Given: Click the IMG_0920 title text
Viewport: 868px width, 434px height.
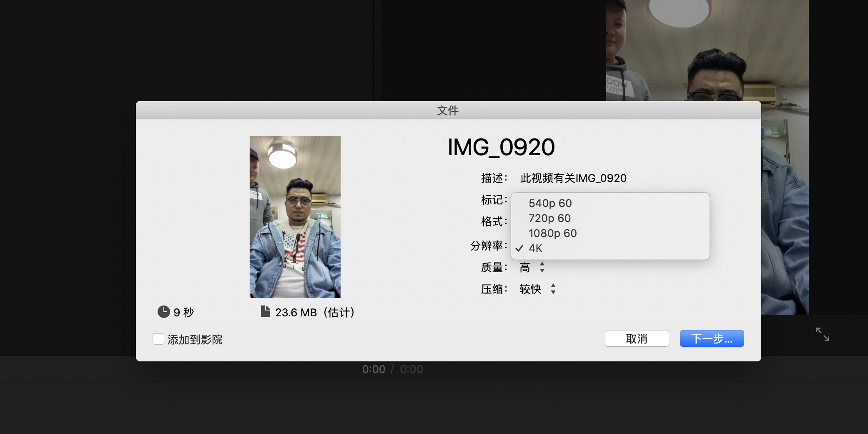Looking at the screenshot, I should (501, 147).
